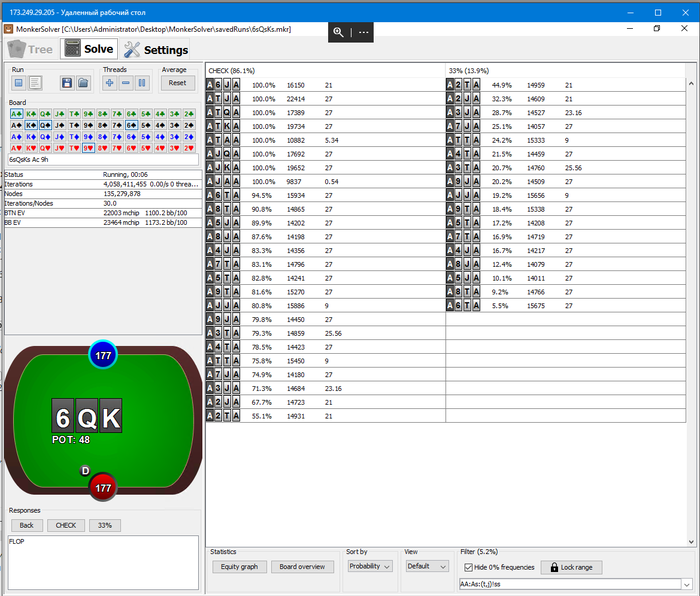700x596 pixels.
Task: Toggle the 6 of spades board card
Action: point(131,125)
